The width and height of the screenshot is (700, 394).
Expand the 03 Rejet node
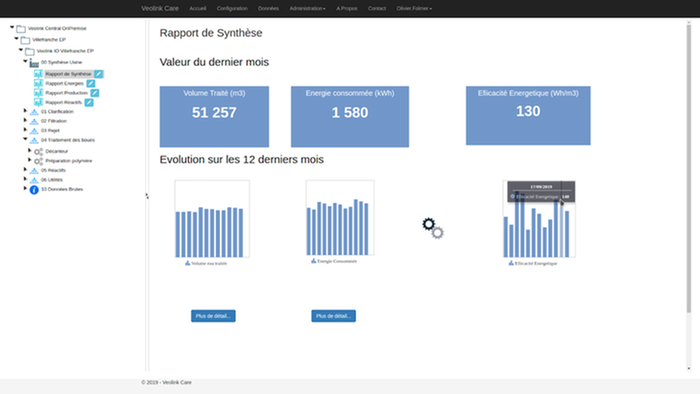[x=25, y=129]
